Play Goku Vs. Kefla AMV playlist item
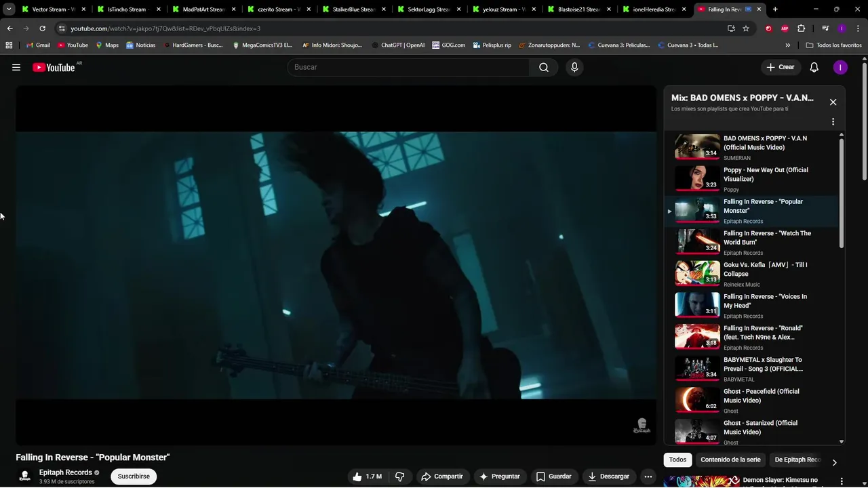The height and width of the screenshot is (488, 868). [x=752, y=274]
